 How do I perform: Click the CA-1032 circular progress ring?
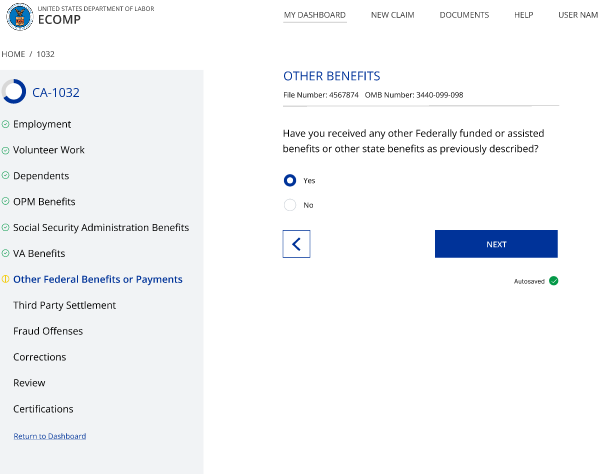click(14, 92)
